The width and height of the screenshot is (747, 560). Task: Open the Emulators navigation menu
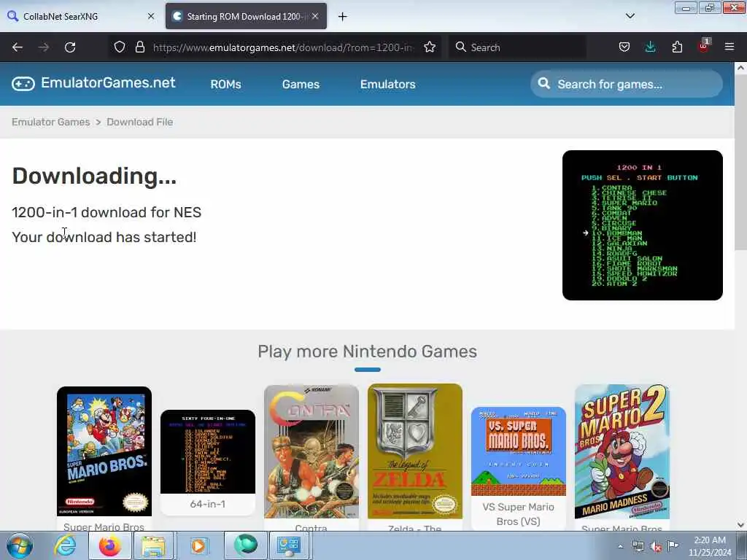388,85
